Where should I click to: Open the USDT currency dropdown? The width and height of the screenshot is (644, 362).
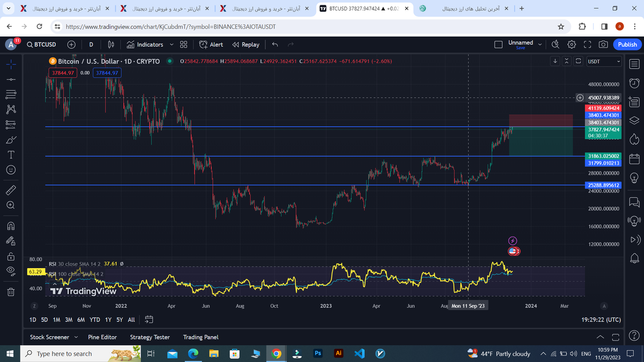coord(604,62)
